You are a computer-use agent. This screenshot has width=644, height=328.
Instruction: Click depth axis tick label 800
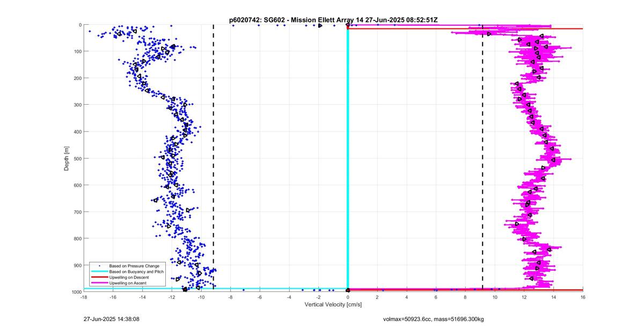[77, 238]
